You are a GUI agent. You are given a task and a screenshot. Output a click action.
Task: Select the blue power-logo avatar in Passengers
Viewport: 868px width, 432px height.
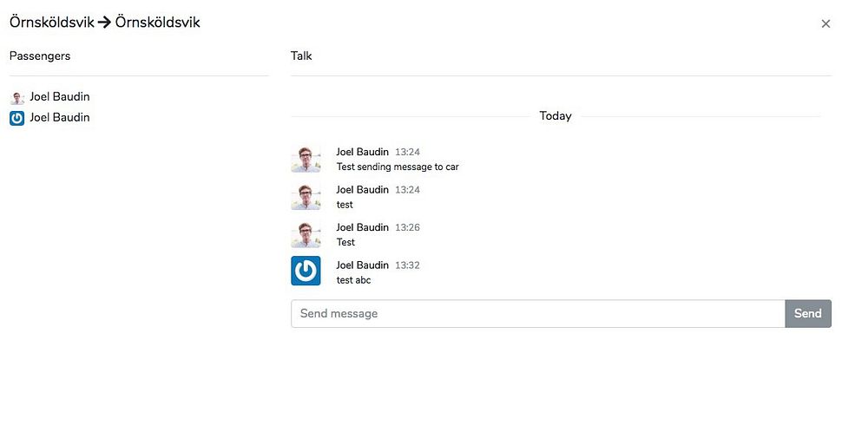click(17, 118)
